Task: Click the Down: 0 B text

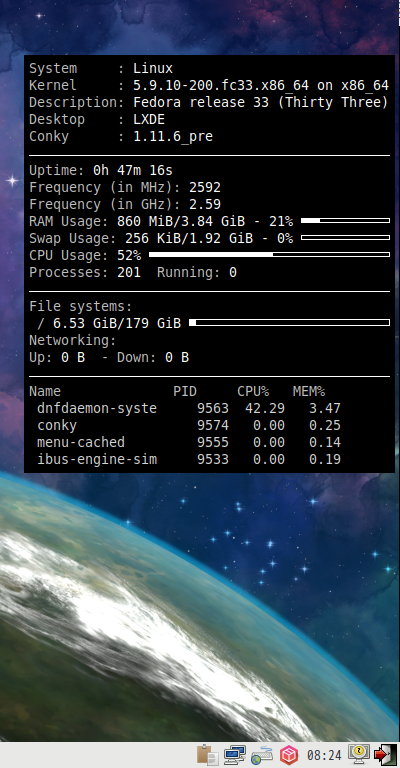Action: tap(153, 358)
